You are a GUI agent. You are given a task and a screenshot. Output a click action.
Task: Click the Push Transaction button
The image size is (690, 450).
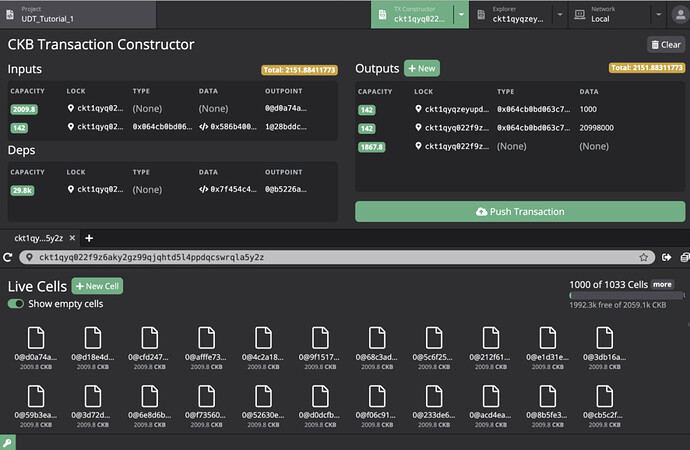(x=520, y=212)
